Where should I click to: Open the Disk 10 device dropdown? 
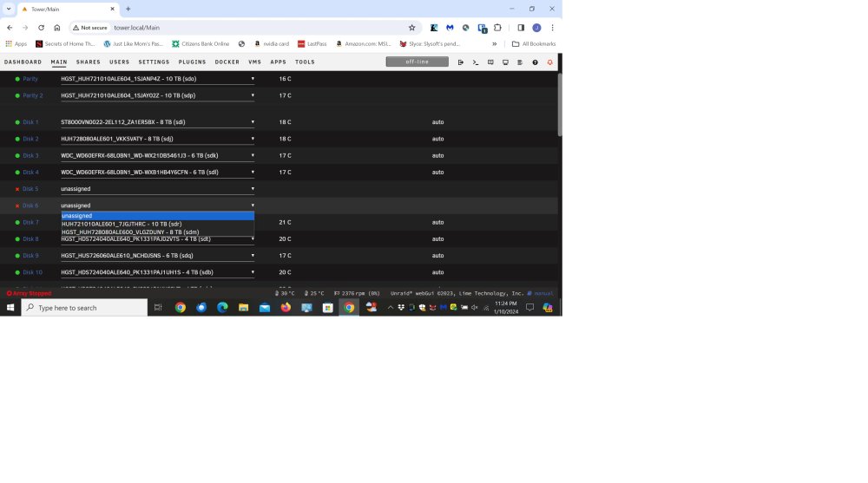(x=158, y=272)
